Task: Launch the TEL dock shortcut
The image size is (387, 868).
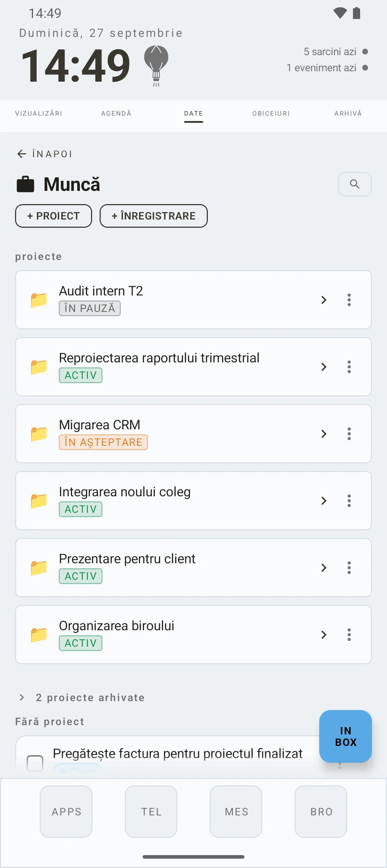Action: pyautogui.click(x=151, y=811)
